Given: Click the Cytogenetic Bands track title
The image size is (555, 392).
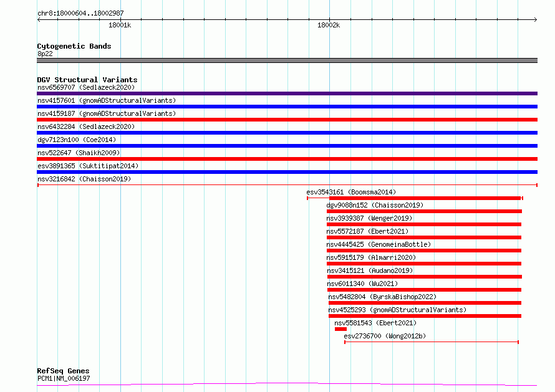Looking at the screenshot, I should tap(74, 46).
